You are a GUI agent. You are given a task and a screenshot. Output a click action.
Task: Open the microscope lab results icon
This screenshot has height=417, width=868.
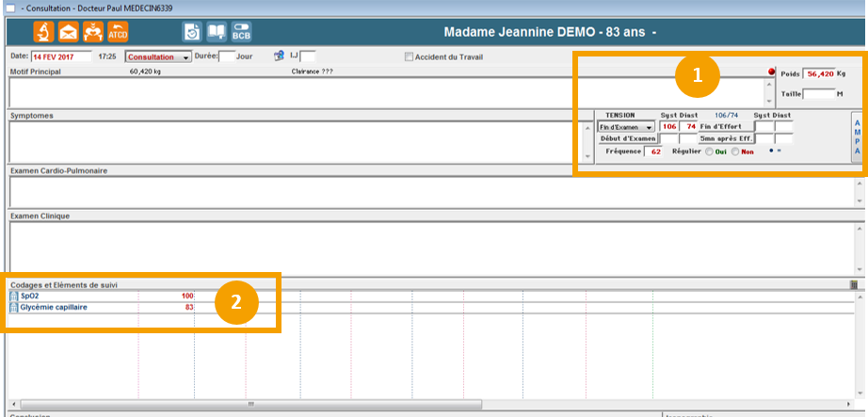coord(43,33)
